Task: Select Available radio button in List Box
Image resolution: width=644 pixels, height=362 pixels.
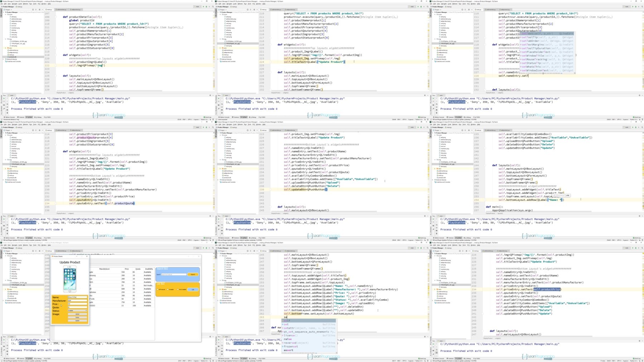Action: click(x=168, y=289)
